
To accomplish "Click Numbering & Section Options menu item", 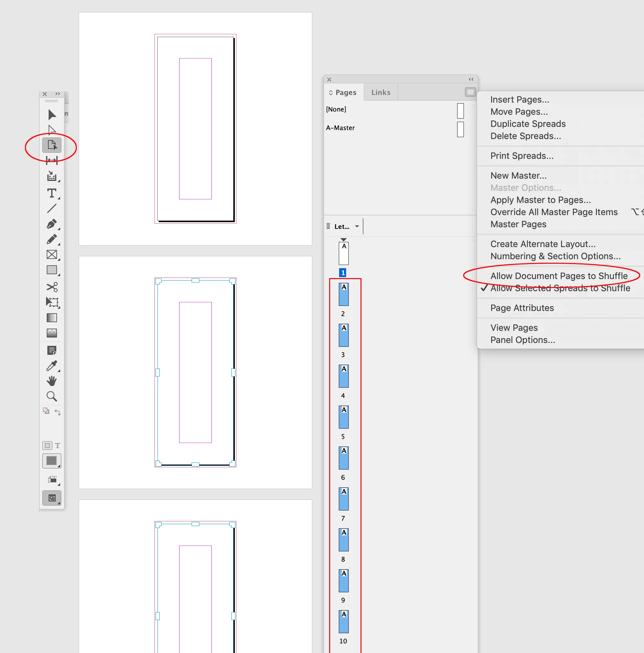I will (x=555, y=256).
